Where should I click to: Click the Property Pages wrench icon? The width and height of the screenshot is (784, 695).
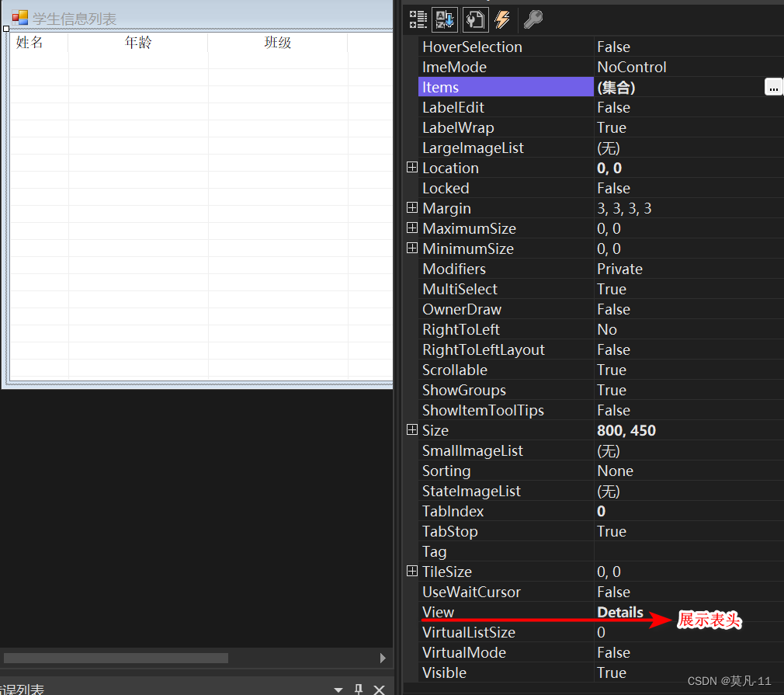tap(533, 19)
